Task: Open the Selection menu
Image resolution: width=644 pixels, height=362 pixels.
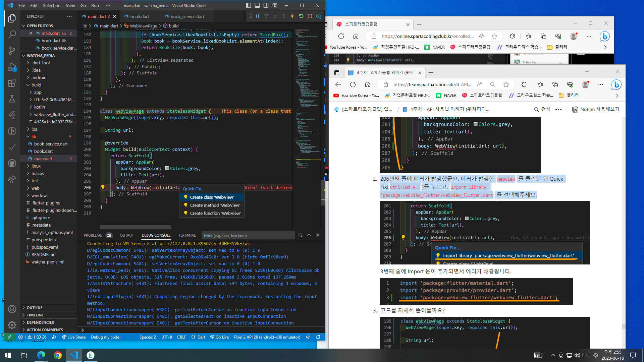Action: (52, 5)
